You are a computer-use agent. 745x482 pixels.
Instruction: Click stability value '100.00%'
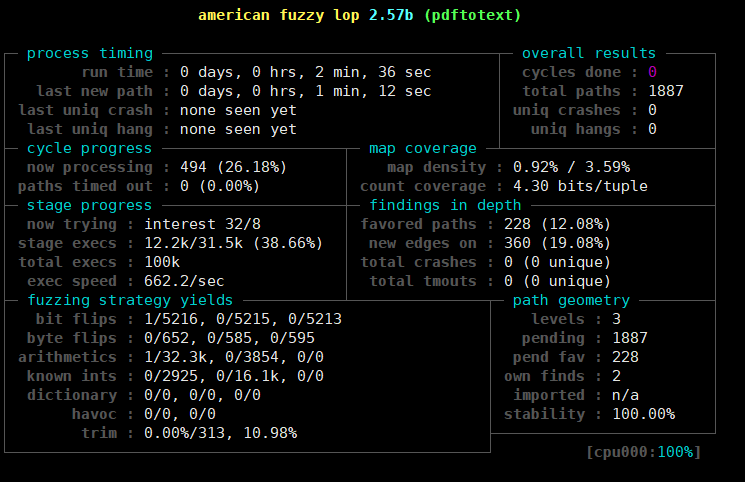click(x=643, y=414)
